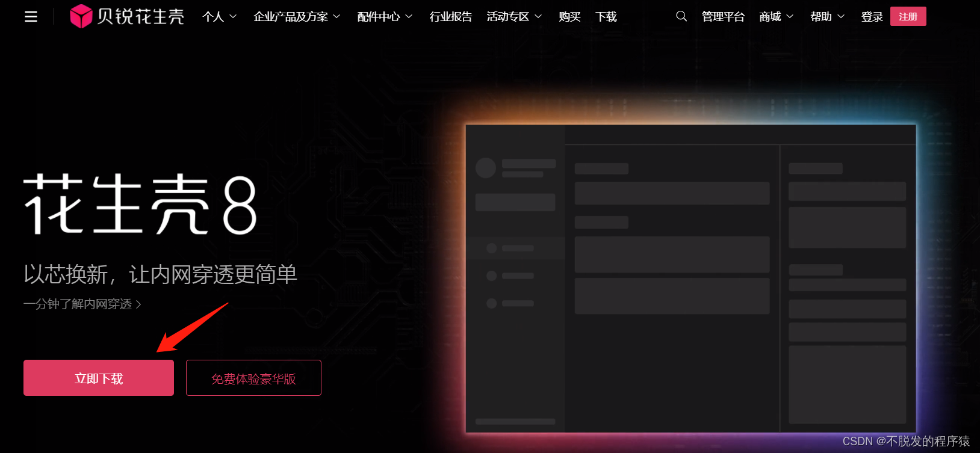Open the 行业报告 menu item
The image size is (980, 453).
pos(451,17)
